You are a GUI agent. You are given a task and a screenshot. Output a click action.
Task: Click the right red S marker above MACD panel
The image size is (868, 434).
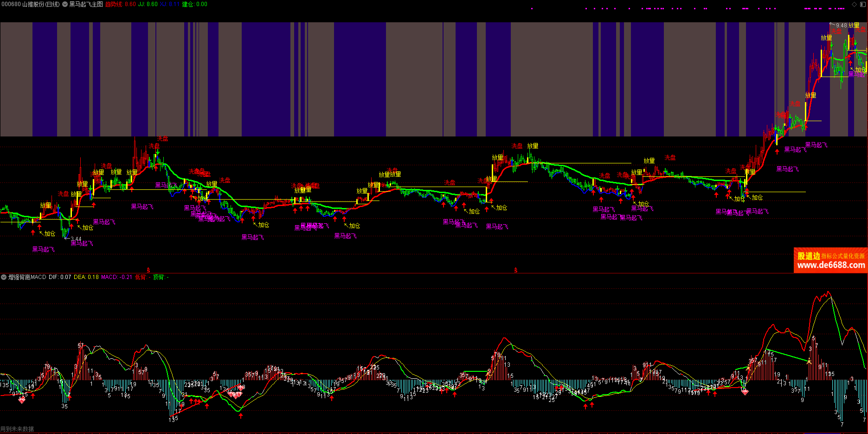[x=515, y=270]
